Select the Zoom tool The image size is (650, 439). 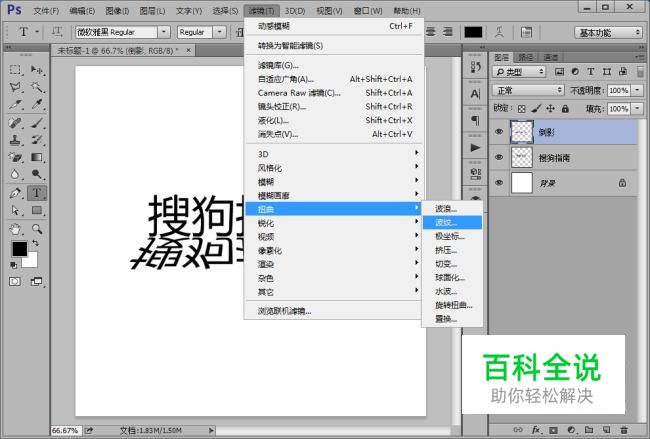pyautogui.click(x=37, y=229)
